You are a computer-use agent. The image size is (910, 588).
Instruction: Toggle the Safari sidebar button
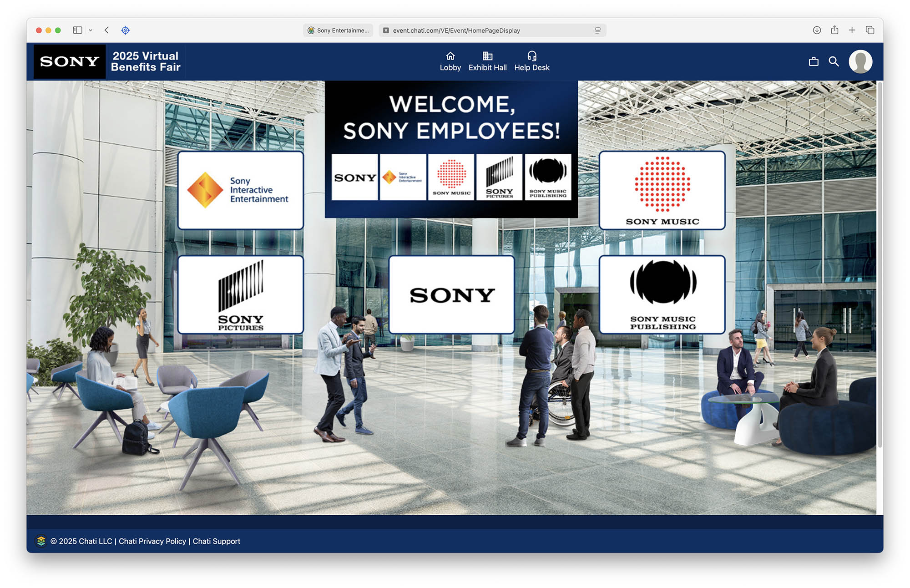(77, 30)
